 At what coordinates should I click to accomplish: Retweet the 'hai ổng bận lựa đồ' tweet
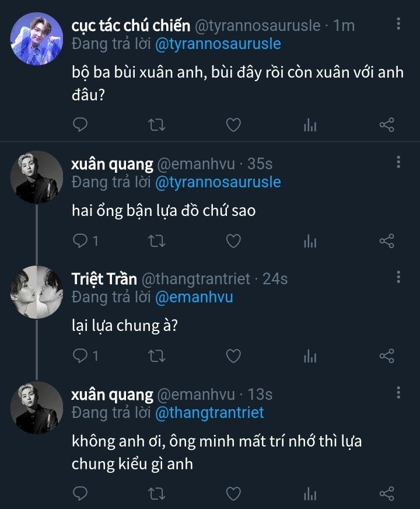click(x=157, y=240)
